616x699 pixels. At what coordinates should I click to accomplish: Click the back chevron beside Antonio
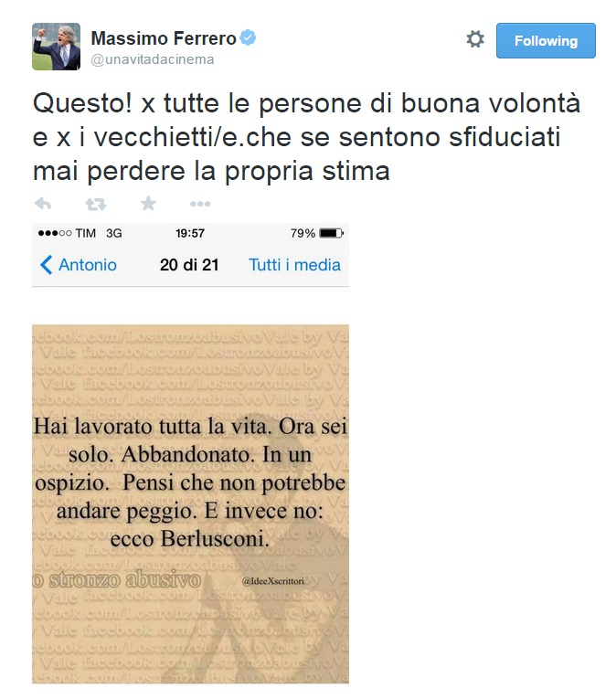[46, 265]
